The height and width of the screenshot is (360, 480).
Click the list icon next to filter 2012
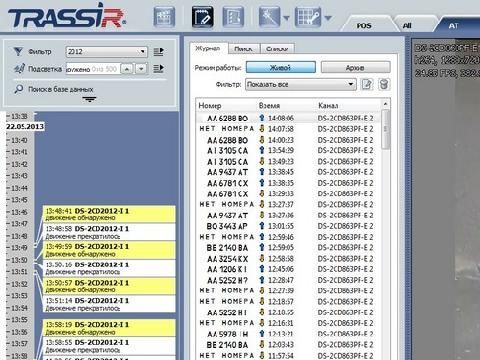coord(158,52)
